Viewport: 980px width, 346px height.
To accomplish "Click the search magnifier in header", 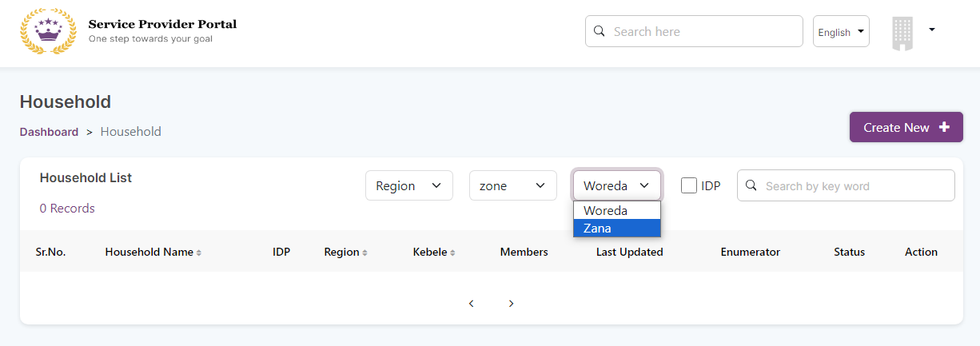I will point(599,32).
